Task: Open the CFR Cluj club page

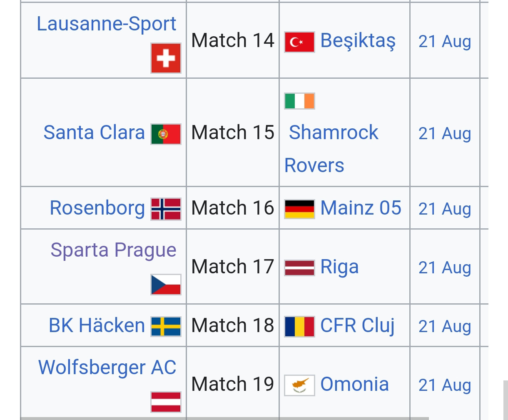Action: tap(357, 326)
